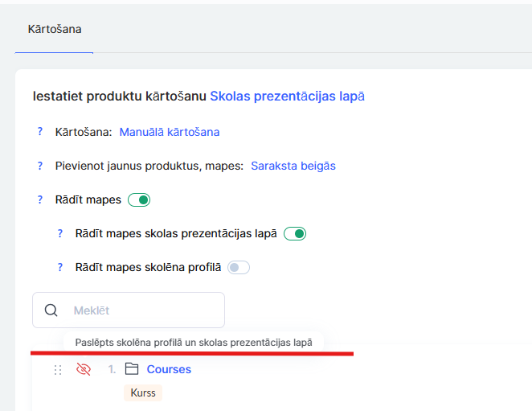Expand the Saraksta beigās placement dropdown
532x411 pixels.
pos(293,166)
